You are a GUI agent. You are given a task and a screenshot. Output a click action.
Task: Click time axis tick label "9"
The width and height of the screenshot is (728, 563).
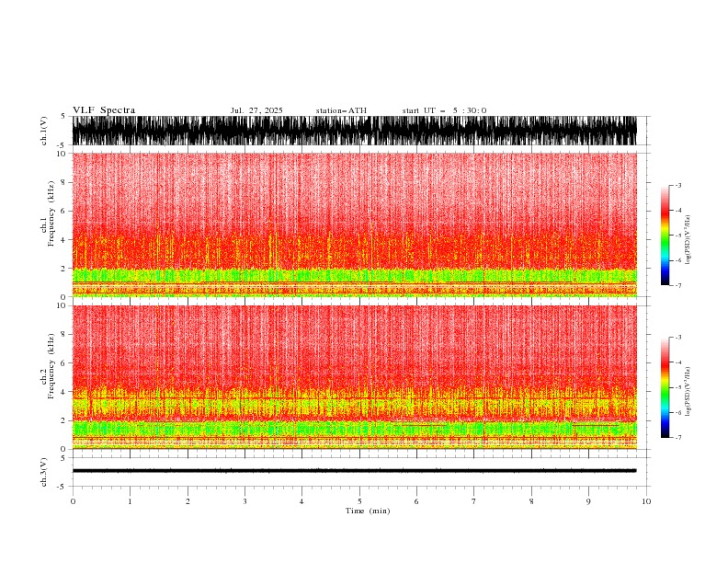coord(588,501)
